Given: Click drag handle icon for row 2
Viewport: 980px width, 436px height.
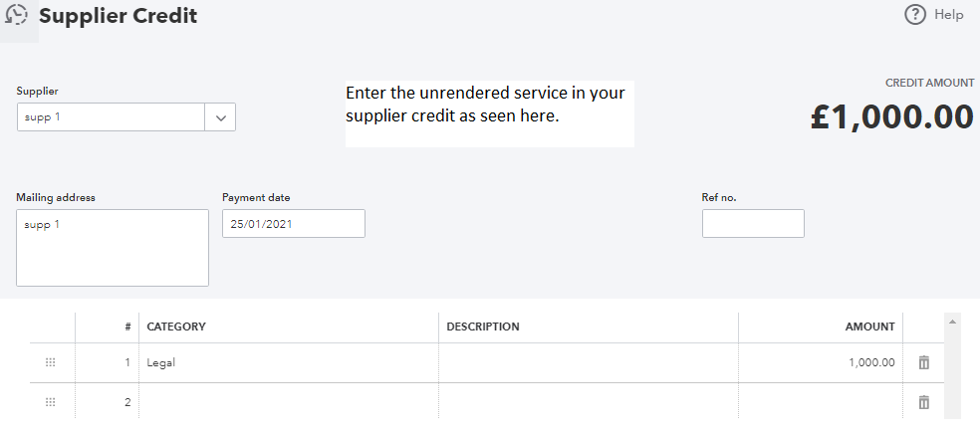Looking at the screenshot, I should click(51, 402).
